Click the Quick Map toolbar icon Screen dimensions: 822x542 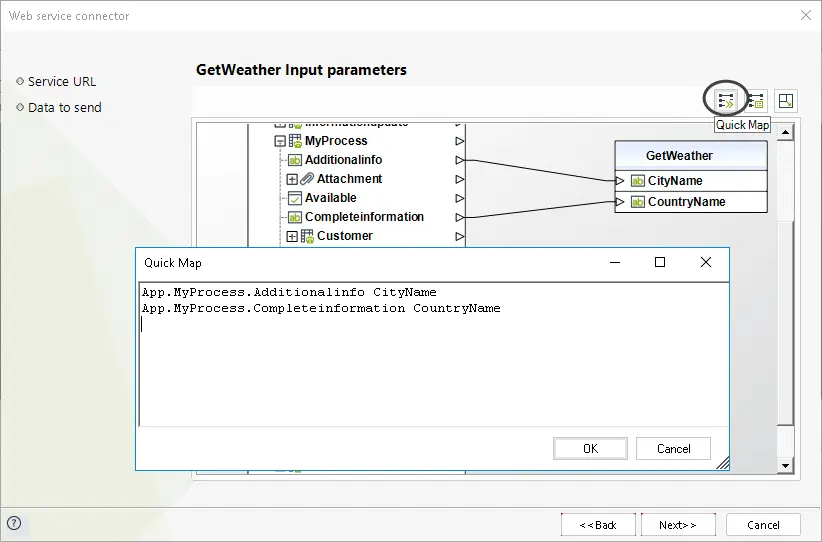click(x=726, y=101)
